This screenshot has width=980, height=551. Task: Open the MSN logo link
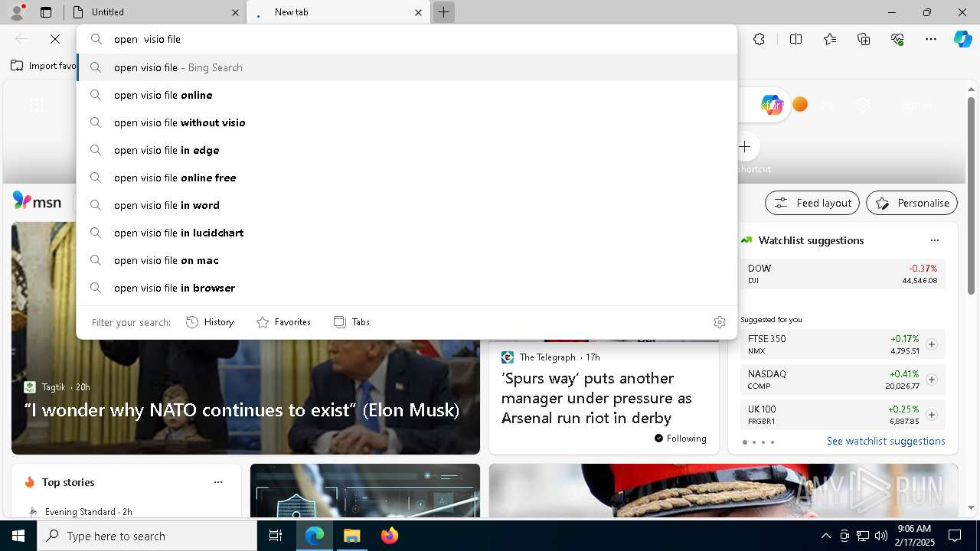[38, 201]
